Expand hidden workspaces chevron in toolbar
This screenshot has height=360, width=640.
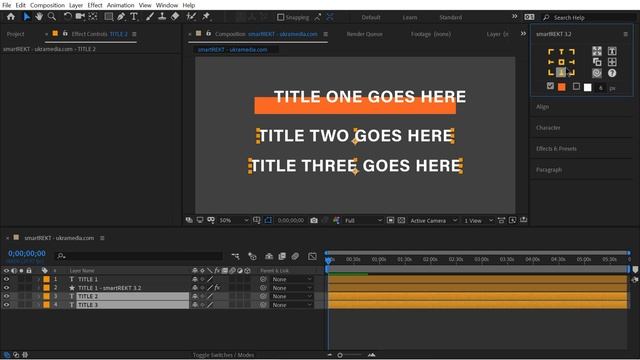click(514, 16)
